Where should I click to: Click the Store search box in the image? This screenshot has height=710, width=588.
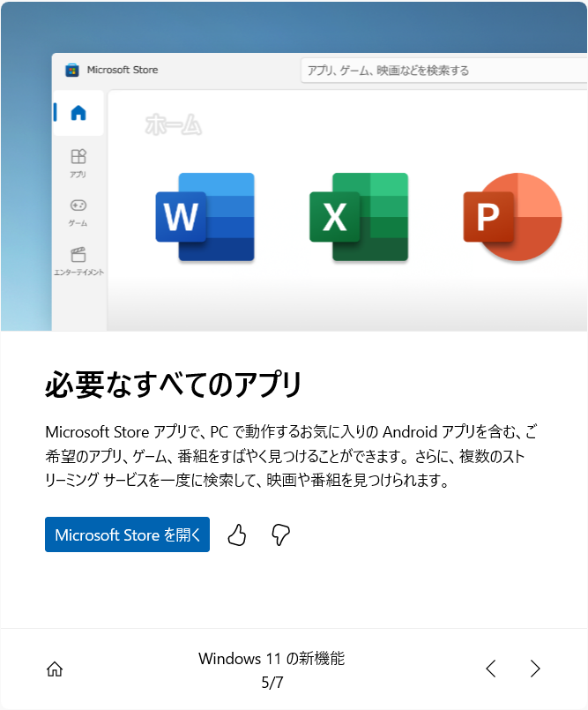[x=444, y=71]
